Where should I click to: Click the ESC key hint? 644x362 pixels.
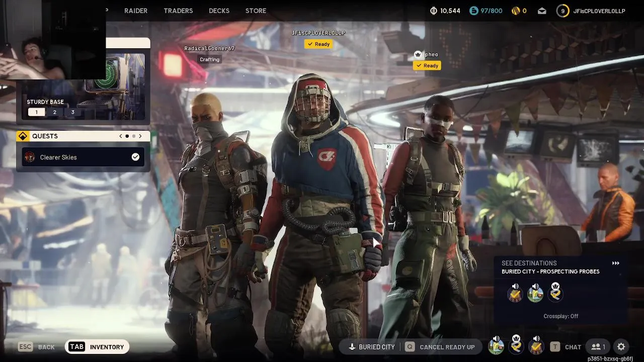tap(26, 347)
